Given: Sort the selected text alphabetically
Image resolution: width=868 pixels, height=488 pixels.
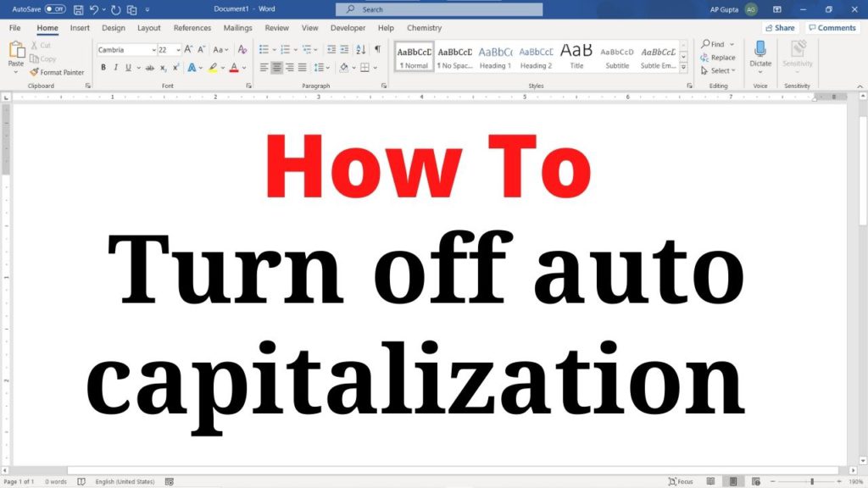Looking at the screenshot, I should (359, 49).
